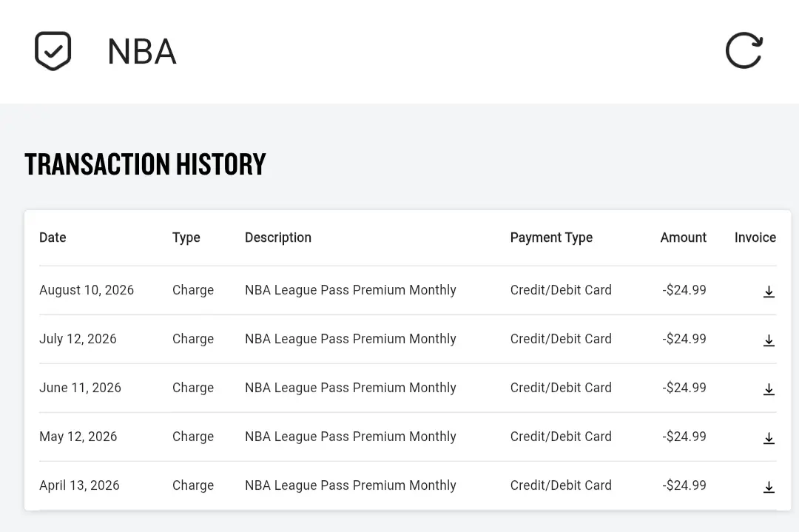Click the Payment Type column header

551,238
